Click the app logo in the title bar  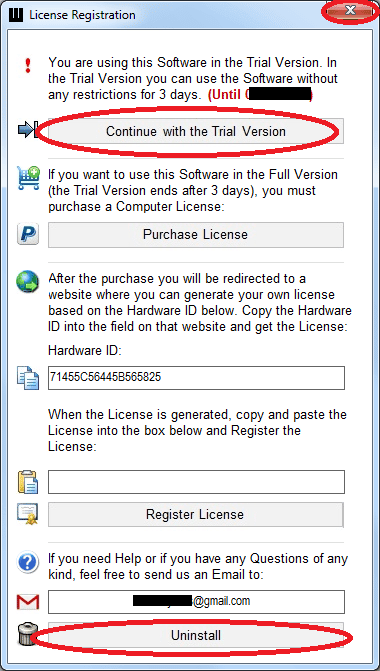pyautogui.click(x=18, y=15)
